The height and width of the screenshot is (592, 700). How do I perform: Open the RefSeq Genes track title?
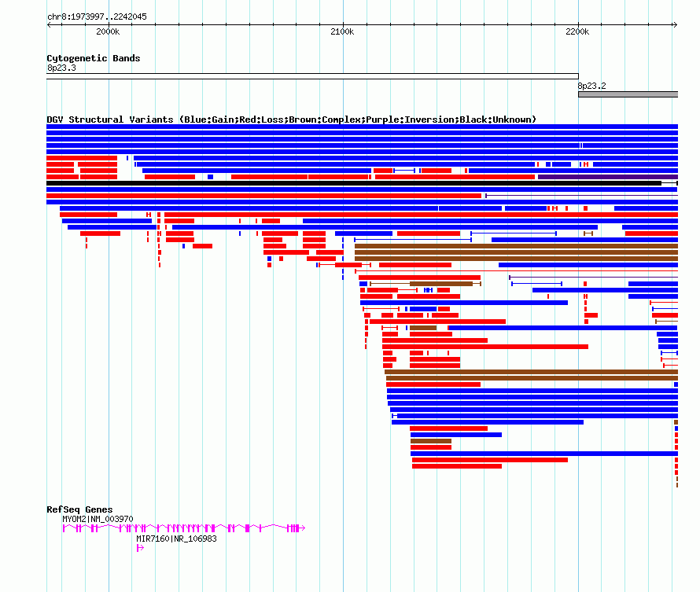79,509
